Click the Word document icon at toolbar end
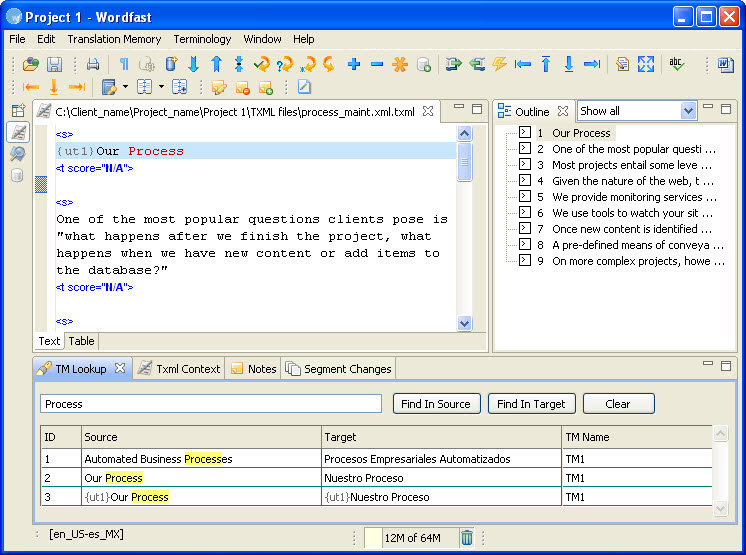The width and height of the screenshot is (746, 555). coord(725,64)
